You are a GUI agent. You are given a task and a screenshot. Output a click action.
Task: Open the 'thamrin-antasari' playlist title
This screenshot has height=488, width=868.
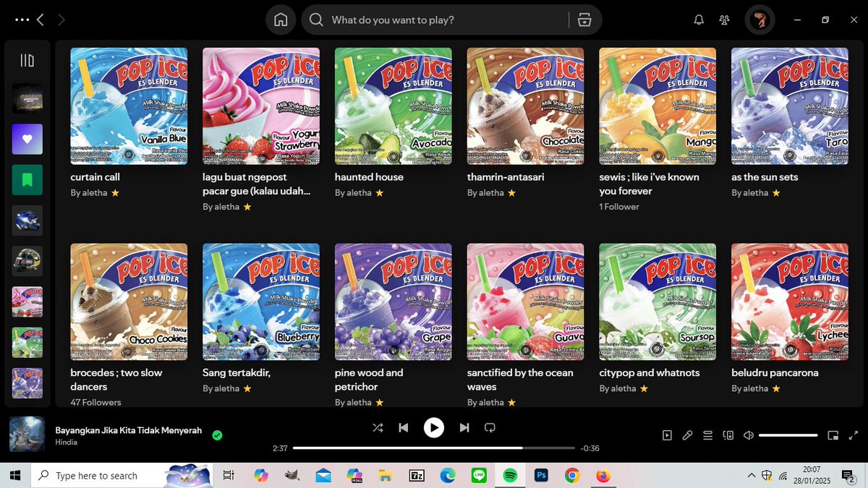[506, 177]
